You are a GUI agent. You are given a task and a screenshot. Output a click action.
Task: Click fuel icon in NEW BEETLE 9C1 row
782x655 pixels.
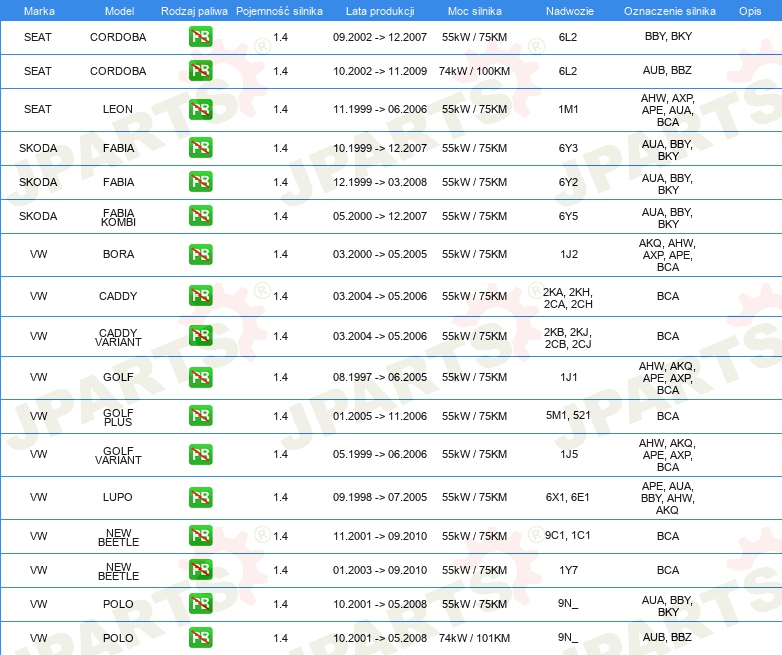point(200,535)
